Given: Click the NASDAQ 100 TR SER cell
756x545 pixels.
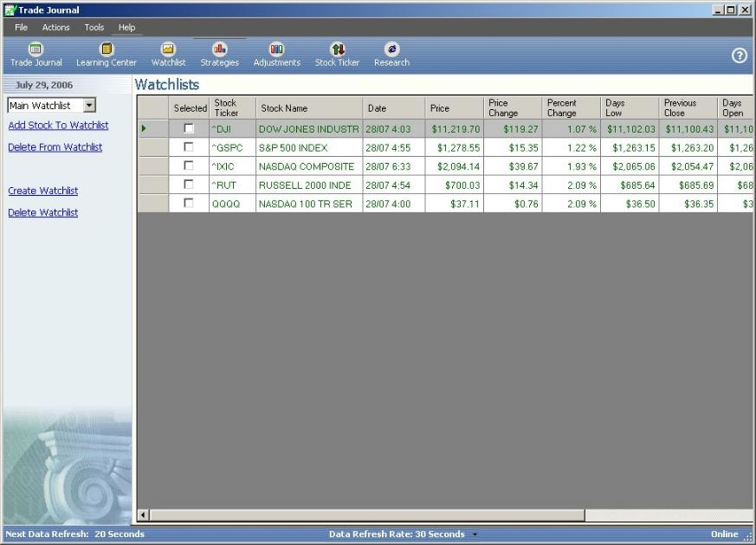Looking at the screenshot, I should pyautogui.click(x=309, y=204).
